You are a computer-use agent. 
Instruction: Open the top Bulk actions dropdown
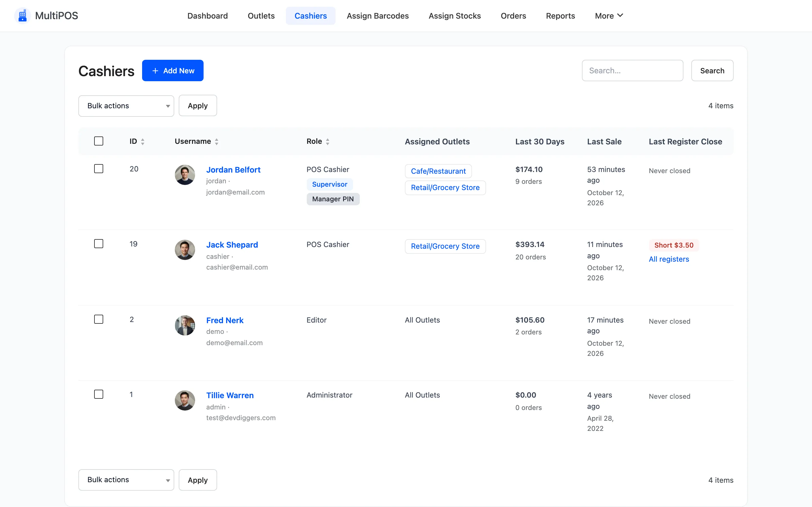pos(126,106)
